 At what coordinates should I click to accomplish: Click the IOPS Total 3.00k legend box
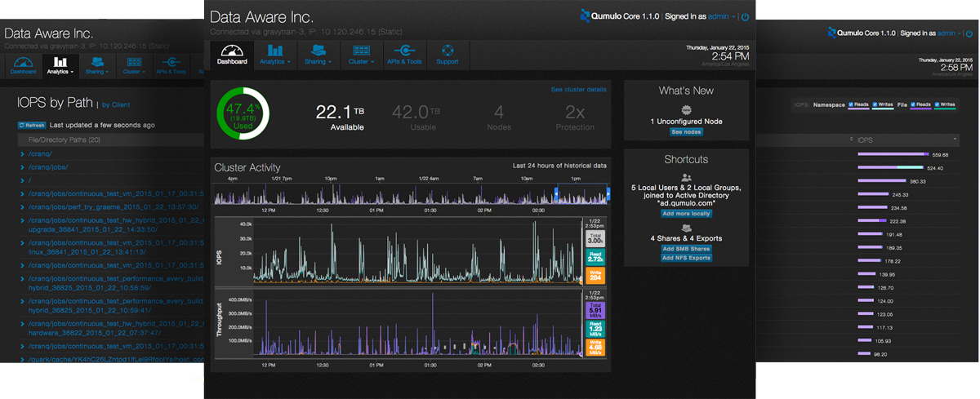pos(595,237)
